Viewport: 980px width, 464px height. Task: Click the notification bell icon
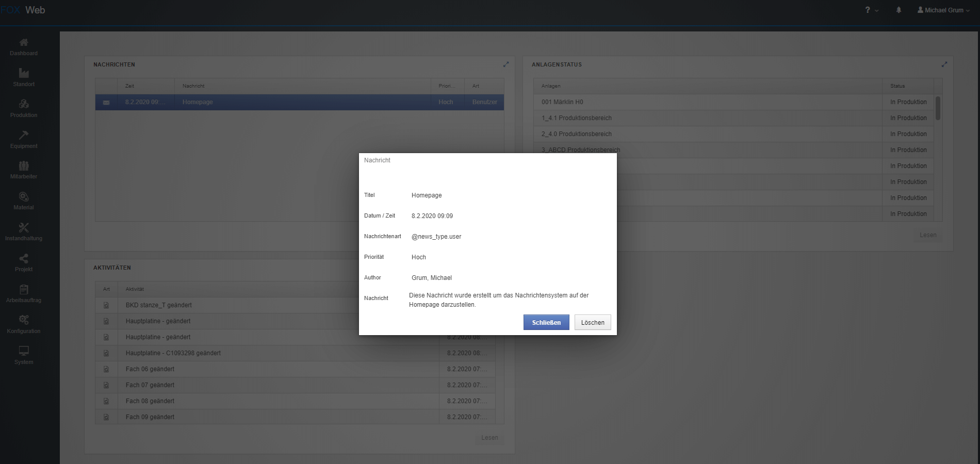899,10
